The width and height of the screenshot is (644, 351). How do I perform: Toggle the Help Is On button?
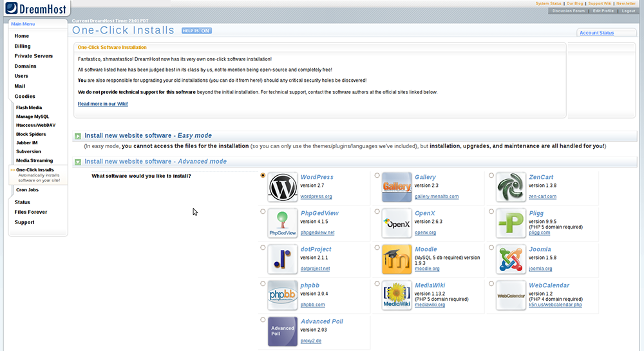click(196, 31)
